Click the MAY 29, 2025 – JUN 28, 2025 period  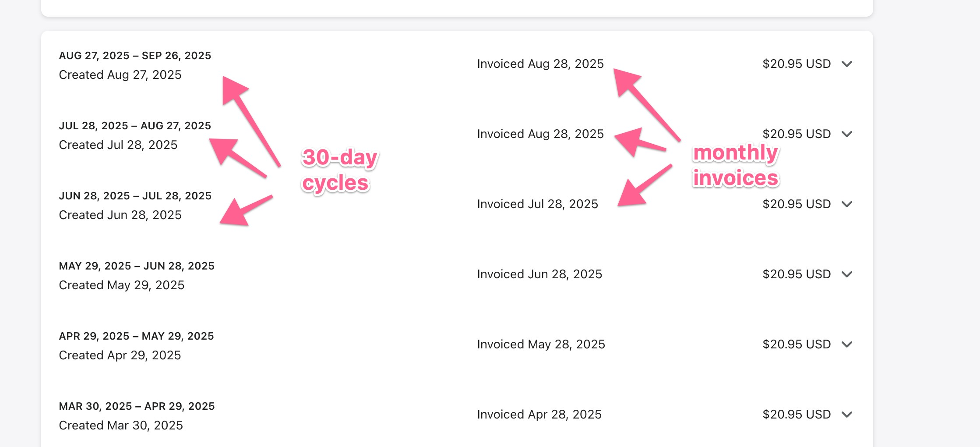pyautogui.click(x=137, y=266)
